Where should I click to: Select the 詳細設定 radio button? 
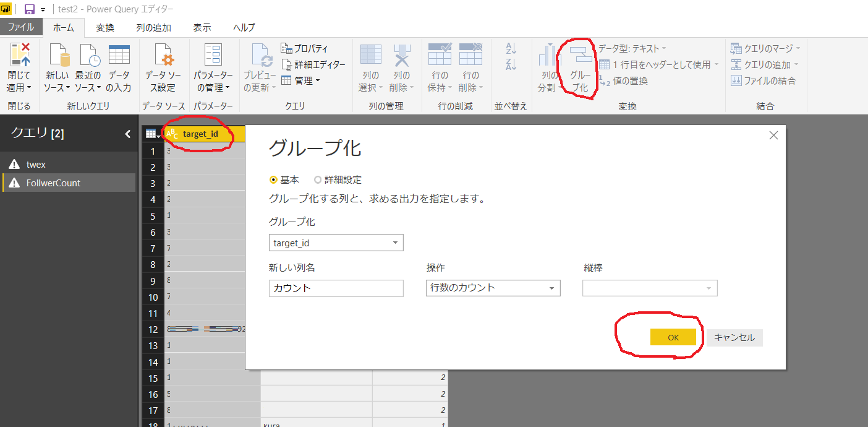point(317,179)
